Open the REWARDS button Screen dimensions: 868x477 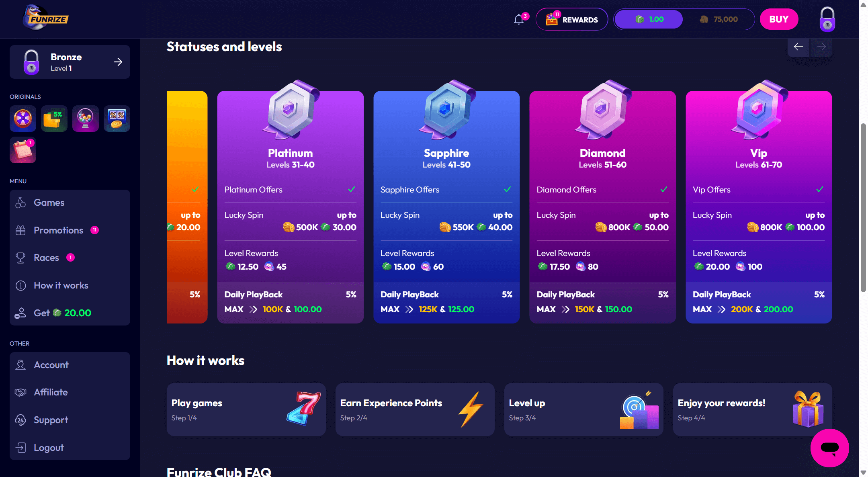pyautogui.click(x=572, y=19)
